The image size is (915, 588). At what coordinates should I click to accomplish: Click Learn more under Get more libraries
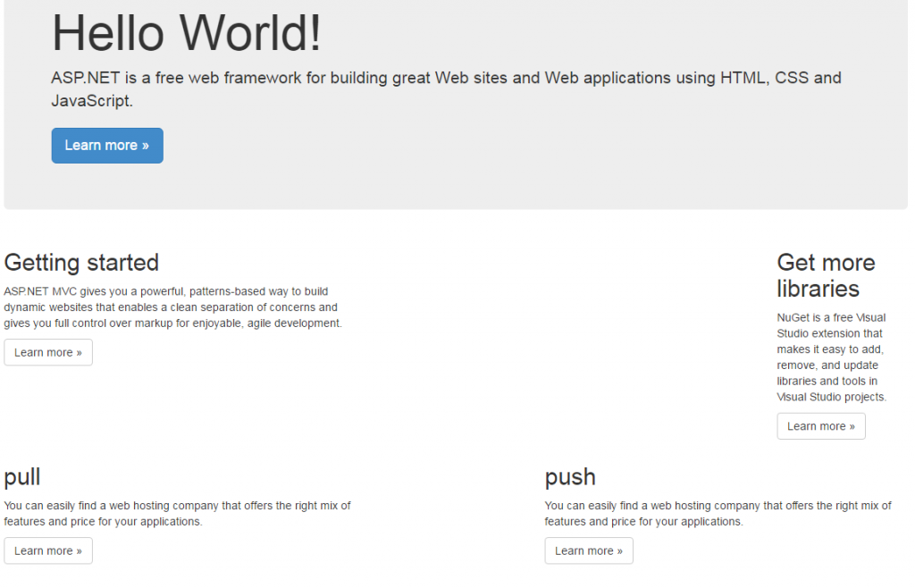pyautogui.click(x=821, y=426)
